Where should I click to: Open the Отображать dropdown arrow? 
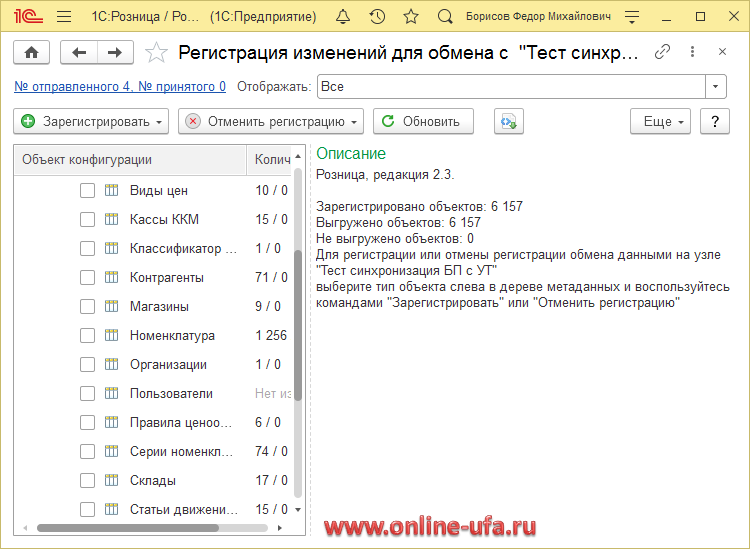[716, 87]
